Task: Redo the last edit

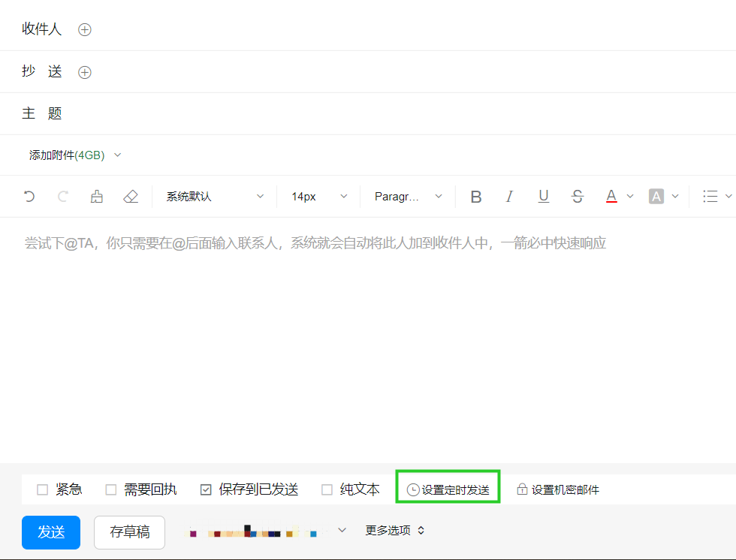Action: 63,197
